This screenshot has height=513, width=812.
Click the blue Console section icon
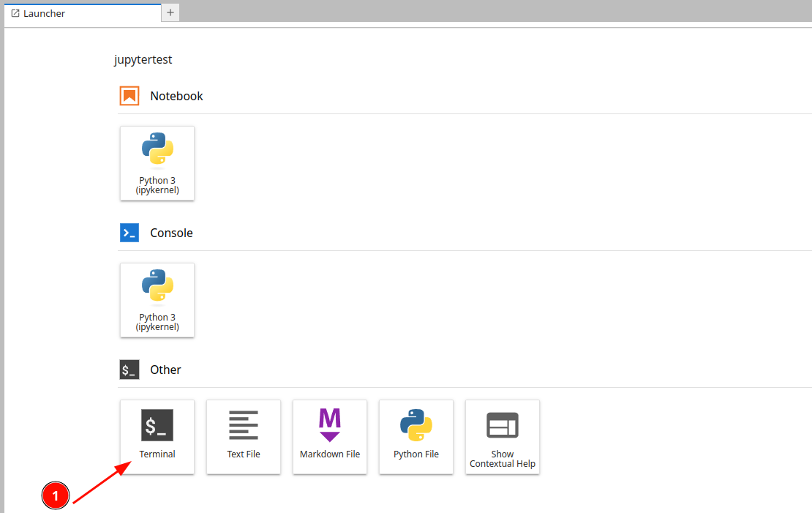coord(129,233)
